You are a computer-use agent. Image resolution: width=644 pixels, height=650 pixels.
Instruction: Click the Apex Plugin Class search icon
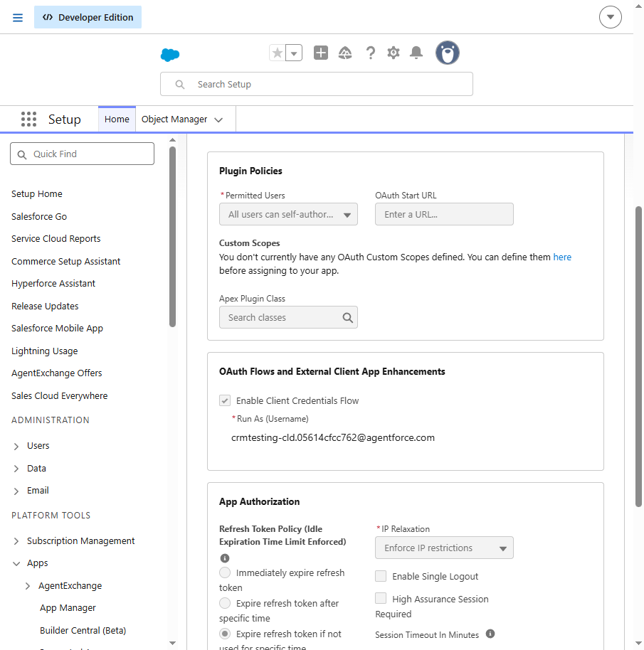coord(347,318)
